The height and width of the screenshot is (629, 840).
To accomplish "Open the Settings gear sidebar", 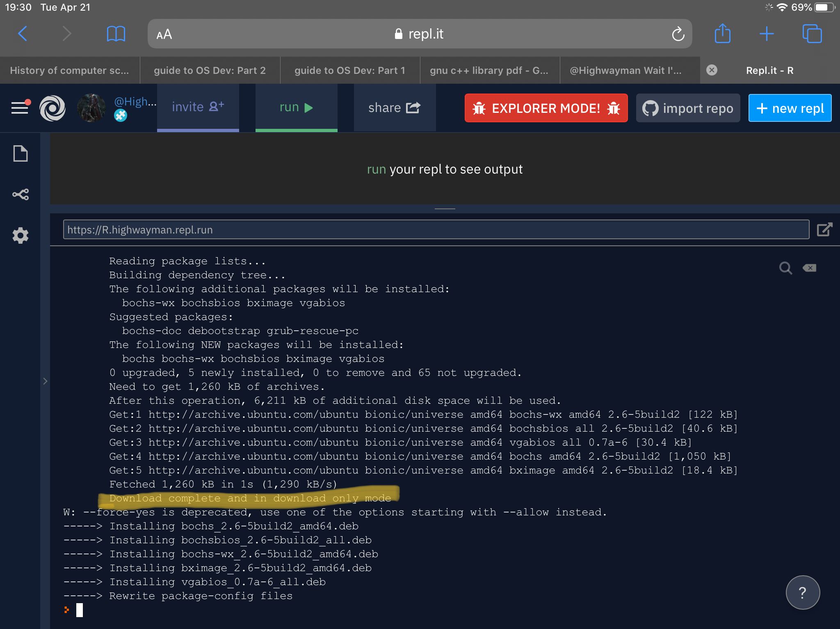I will pos(21,236).
